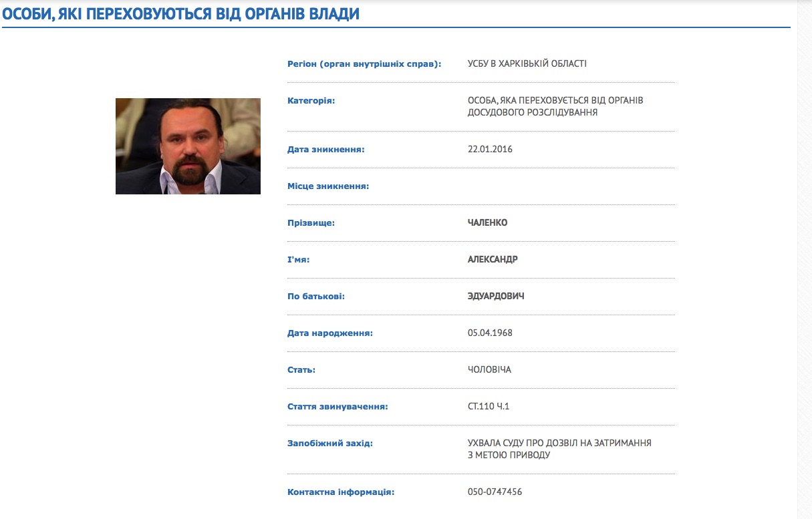Select the 'УСБУ В ХАРКІВСЬКІЙ ОБЛАСТІ' region value

(527, 64)
